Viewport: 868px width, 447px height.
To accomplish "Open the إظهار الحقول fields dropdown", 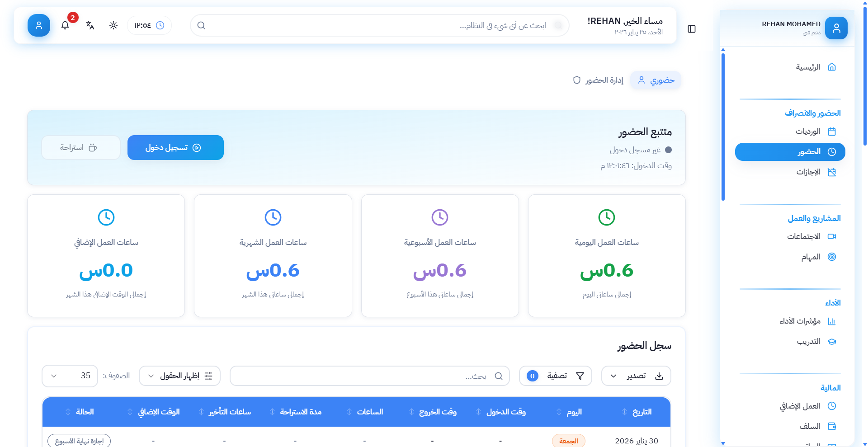I will click(x=179, y=376).
